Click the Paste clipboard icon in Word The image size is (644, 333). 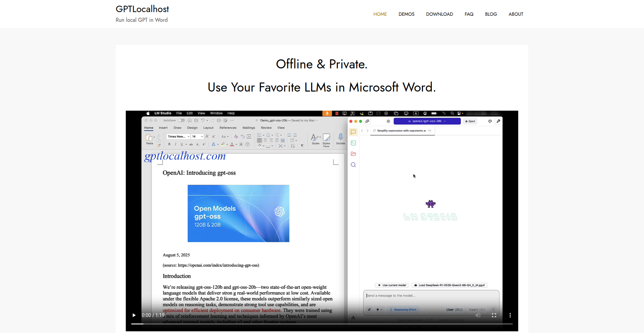[x=149, y=137]
